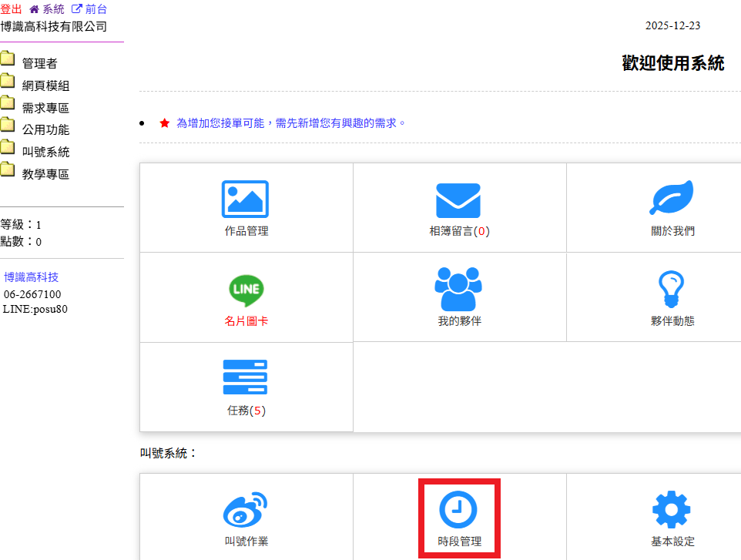
Task: Open the 作品管理 picture icon
Action: (246, 200)
